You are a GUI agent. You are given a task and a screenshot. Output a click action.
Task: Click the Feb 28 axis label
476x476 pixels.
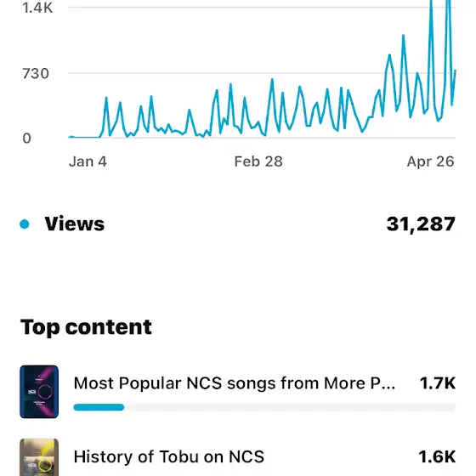click(x=258, y=161)
